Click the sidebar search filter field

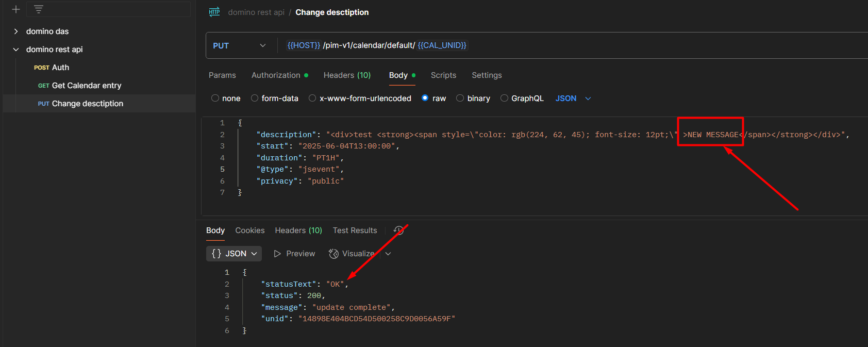(108, 9)
